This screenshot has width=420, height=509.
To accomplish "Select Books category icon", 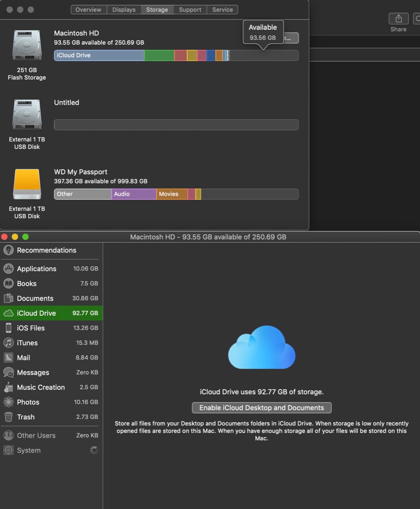I will 8,283.
